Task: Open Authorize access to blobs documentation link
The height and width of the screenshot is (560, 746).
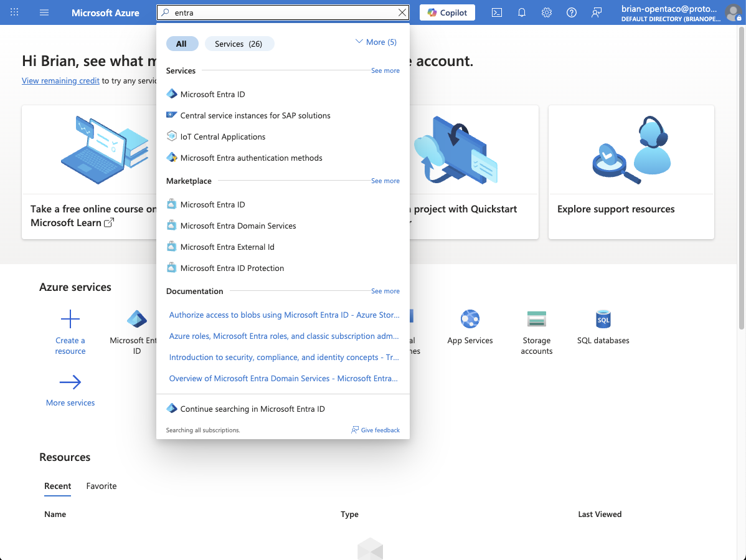Action: pyautogui.click(x=284, y=315)
